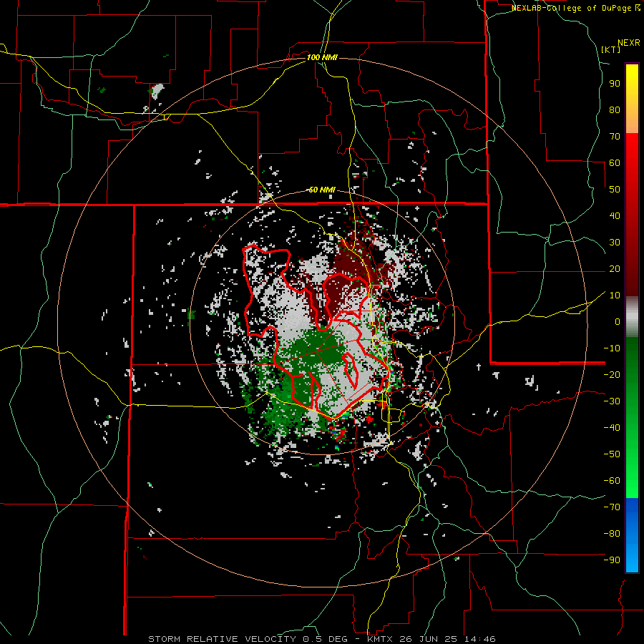Click the -80 value on velocity scale
644x644 pixels.
click(612, 534)
